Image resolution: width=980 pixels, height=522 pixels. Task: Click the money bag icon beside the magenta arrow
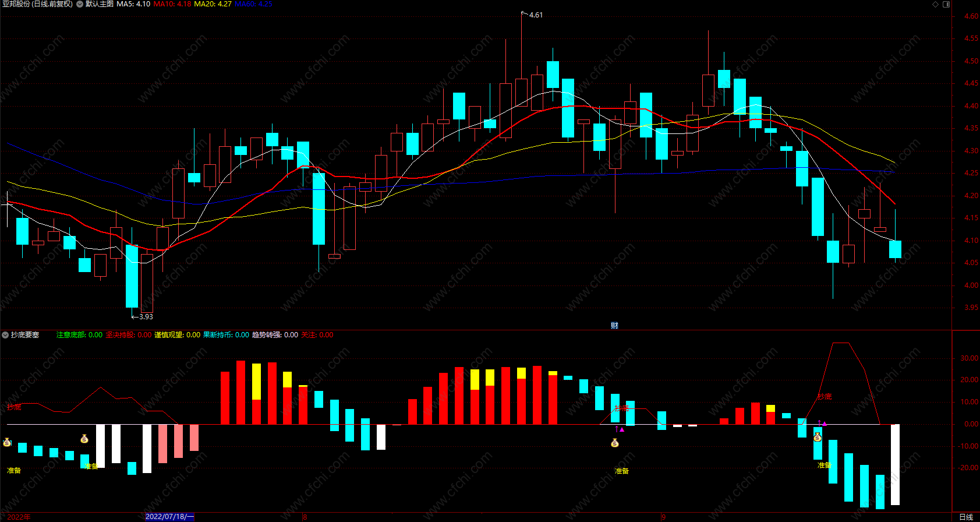pyautogui.click(x=818, y=436)
